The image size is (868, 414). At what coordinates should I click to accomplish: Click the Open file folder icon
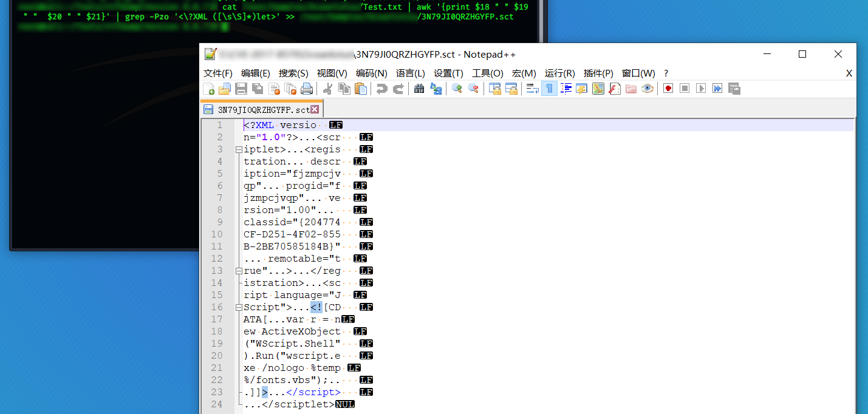pyautogui.click(x=225, y=89)
